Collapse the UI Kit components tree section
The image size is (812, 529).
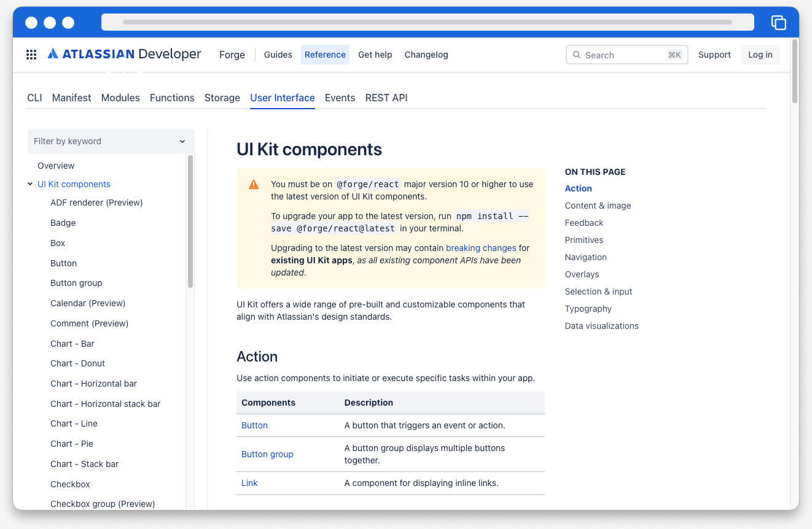click(30, 183)
